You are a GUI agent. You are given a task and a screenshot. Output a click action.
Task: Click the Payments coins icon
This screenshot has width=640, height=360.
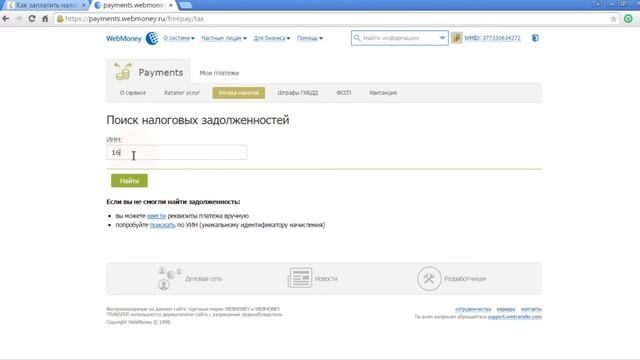tap(122, 71)
